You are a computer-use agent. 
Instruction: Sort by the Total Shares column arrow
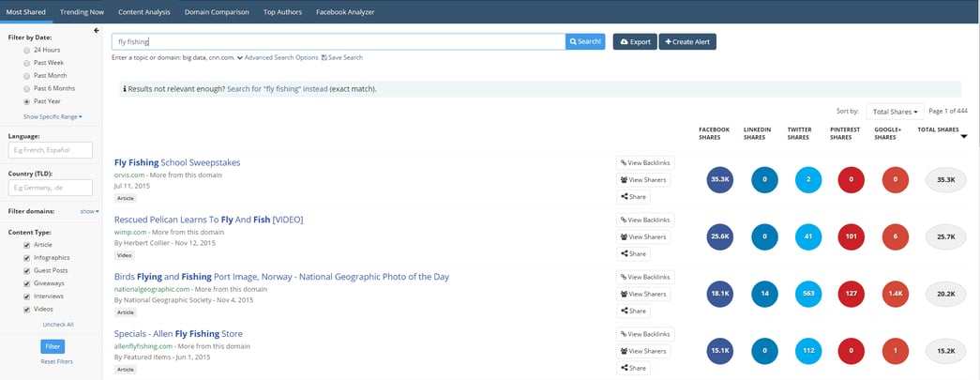964,136
